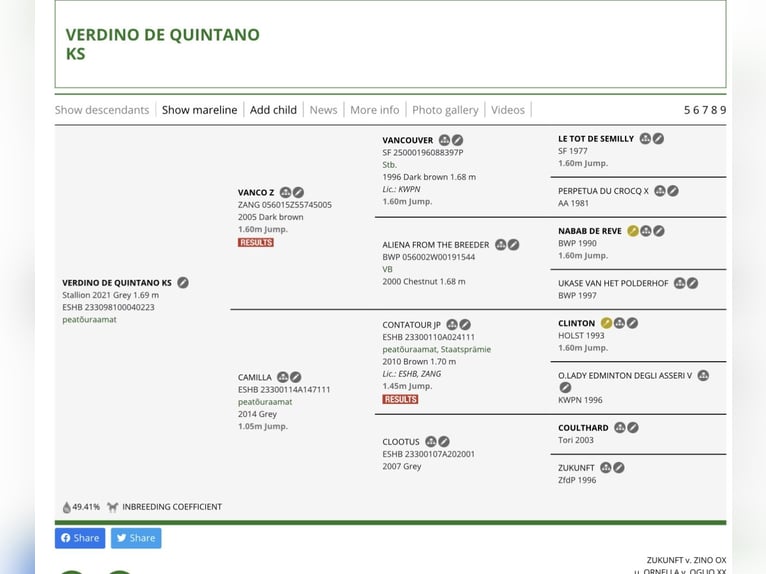
Task: Edit CLOOTUS pencil icon
Action: tap(444, 442)
